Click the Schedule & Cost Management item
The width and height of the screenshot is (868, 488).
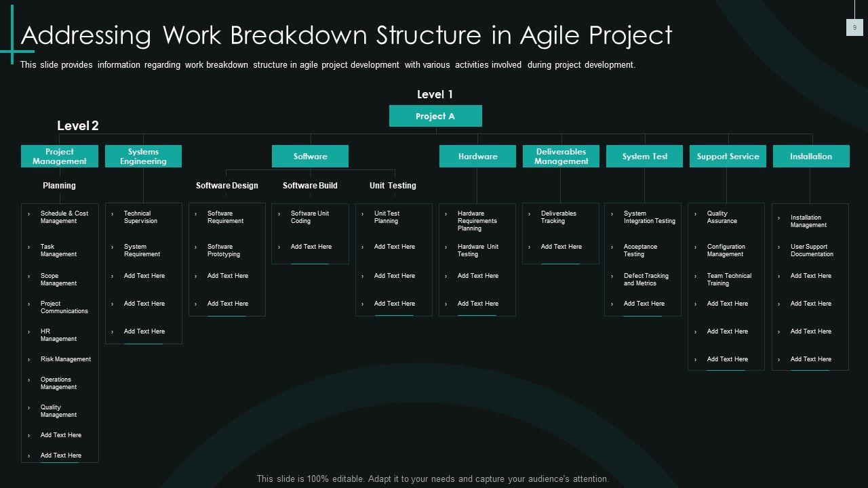point(64,218)
